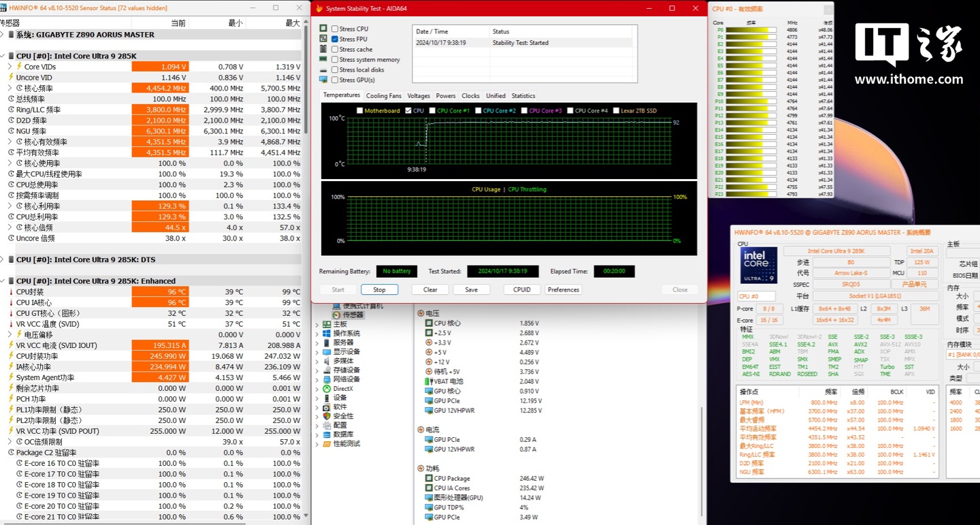The height and width of the screenshot is (525, 980).
Task: Open the Statistics tab
Action: pos(523,96)
